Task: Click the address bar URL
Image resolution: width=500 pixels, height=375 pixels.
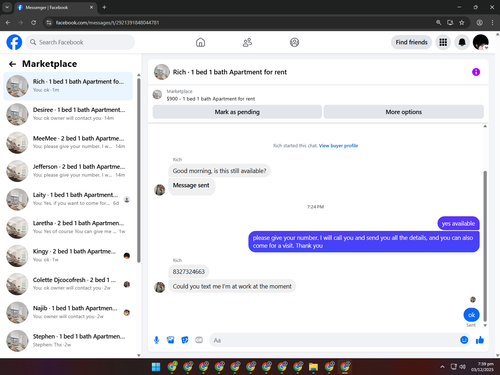Action: (x=107, y=22)
